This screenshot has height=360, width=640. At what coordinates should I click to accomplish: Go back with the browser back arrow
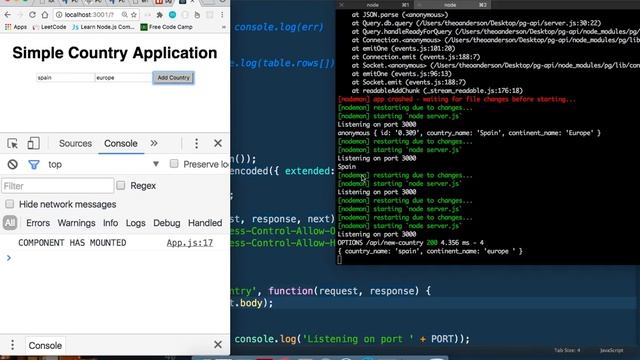pyautogui.click(x=8, y=15)
